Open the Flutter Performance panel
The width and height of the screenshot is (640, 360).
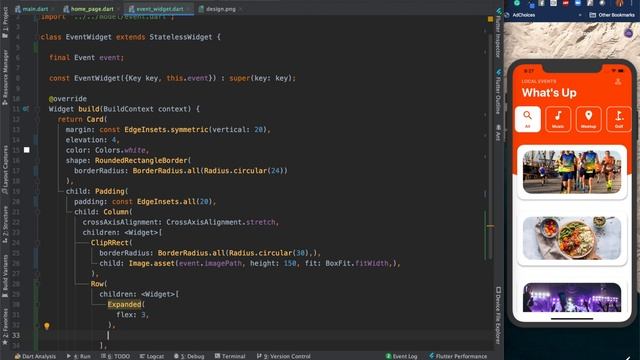point(458,356)
